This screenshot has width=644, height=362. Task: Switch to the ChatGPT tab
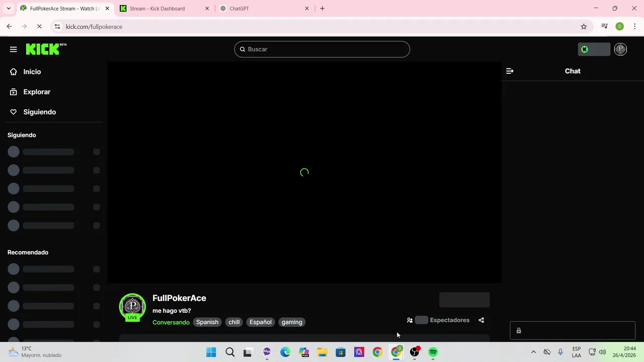tap(265, 9)
